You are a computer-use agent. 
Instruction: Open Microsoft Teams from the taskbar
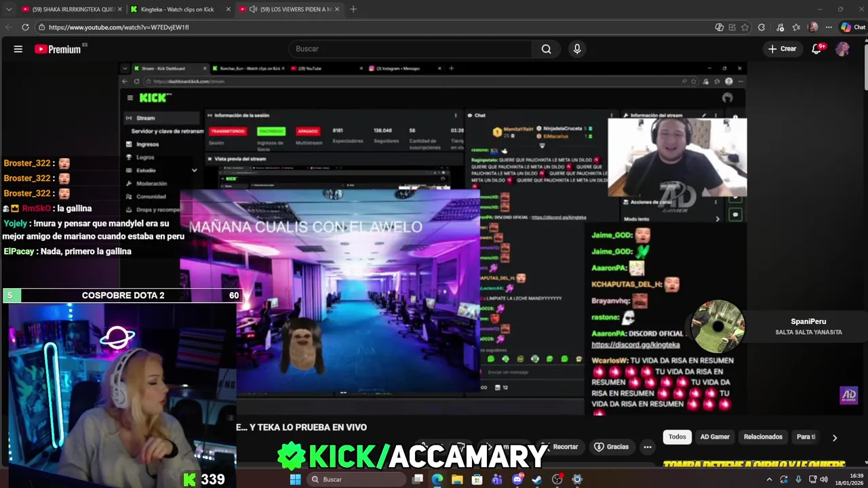[497, 479]
